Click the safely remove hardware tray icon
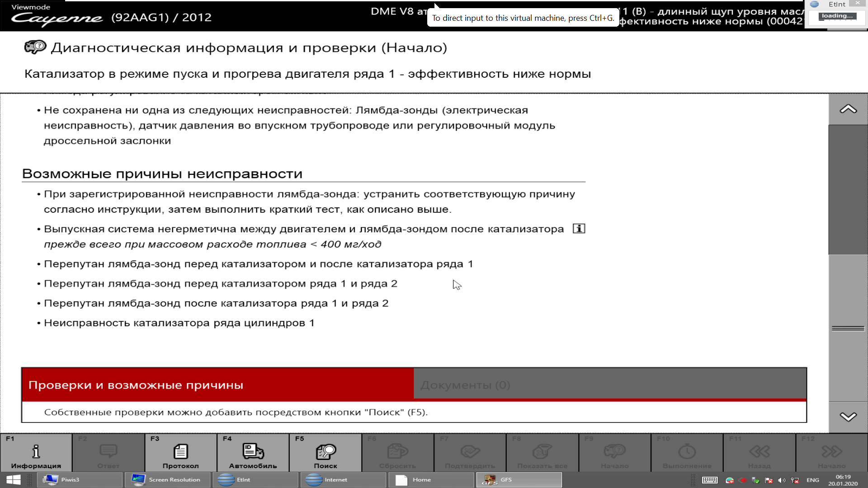This screenshot has height=488, width=868. click(755, 480)
